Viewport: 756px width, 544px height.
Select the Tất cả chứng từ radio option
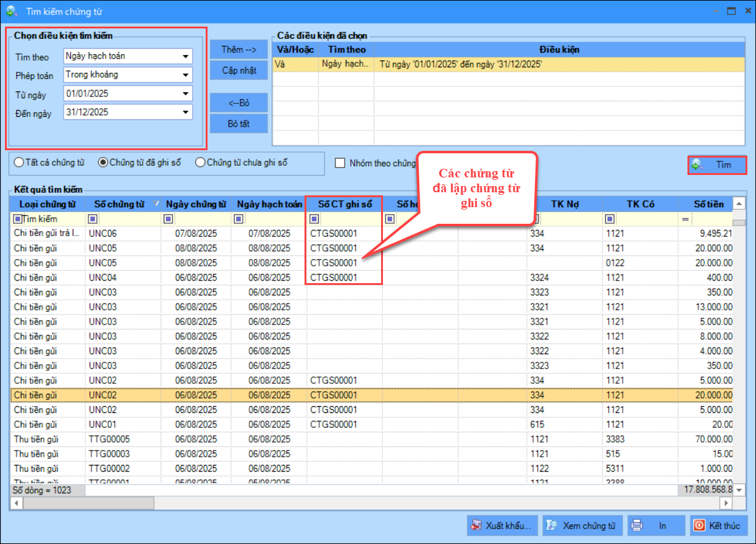49,163
